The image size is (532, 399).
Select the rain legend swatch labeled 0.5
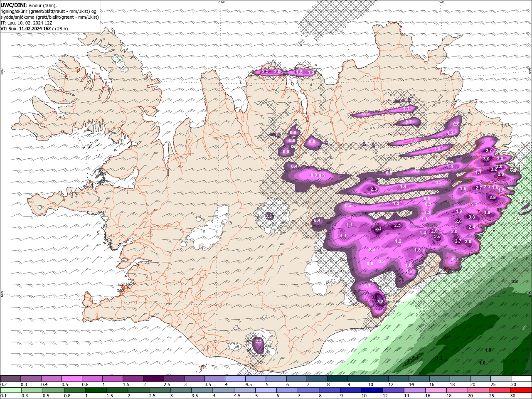[54, 390]
